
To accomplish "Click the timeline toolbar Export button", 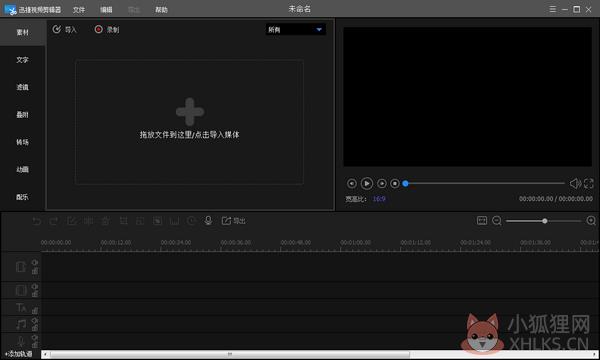I will tap(234, 221).
